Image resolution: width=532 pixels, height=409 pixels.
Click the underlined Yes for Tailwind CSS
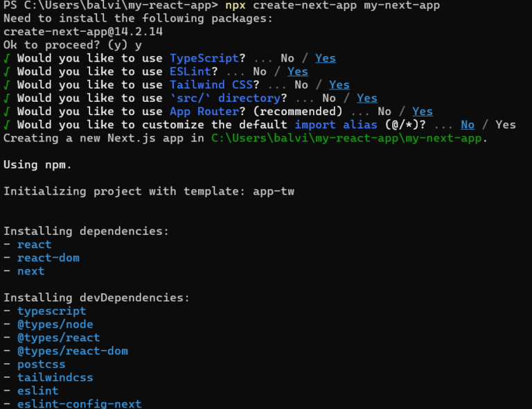coord(339,85)
